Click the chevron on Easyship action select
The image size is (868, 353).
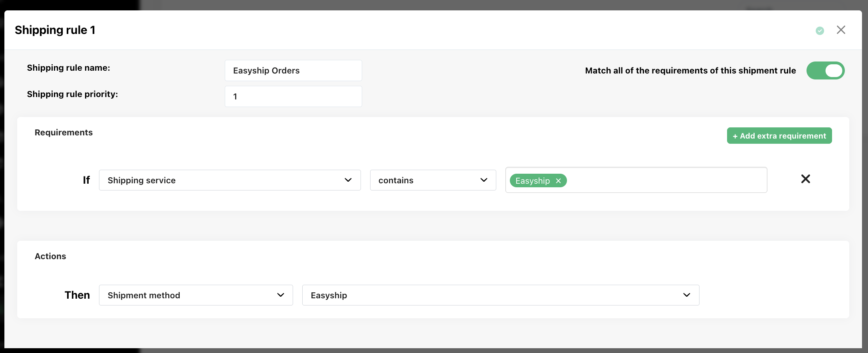pos(686,295)
